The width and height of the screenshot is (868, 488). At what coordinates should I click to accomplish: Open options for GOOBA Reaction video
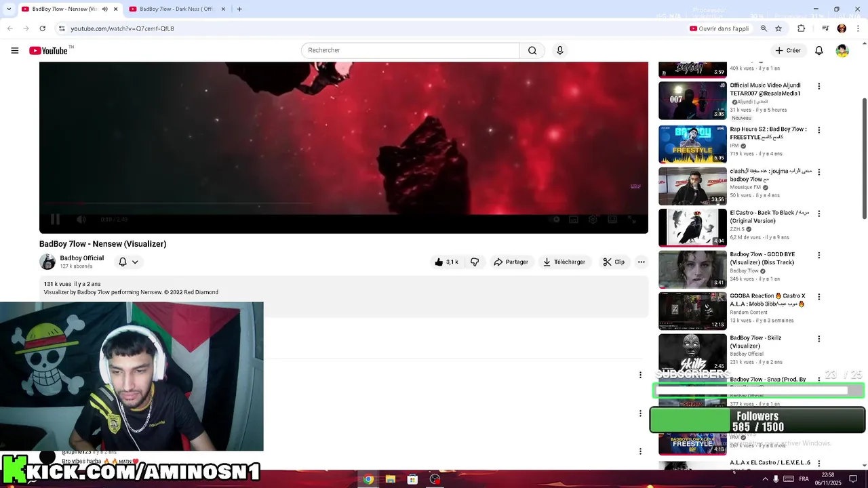[x=818, y=297]
